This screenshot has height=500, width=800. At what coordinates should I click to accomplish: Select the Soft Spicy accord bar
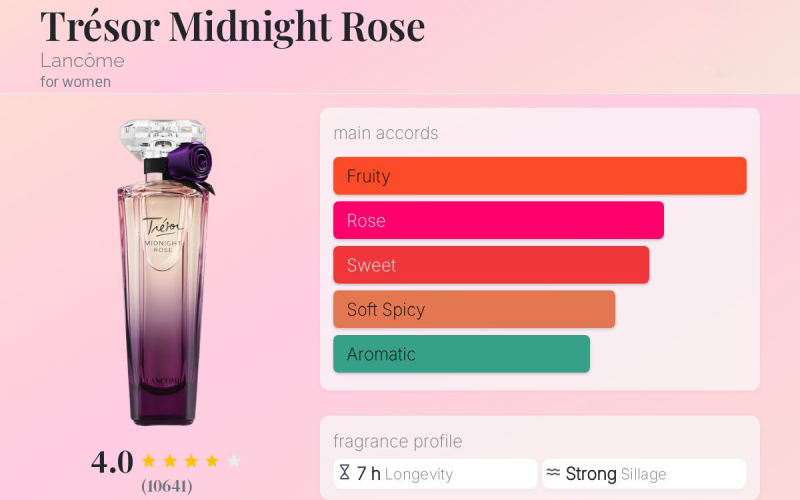[474, 309]
